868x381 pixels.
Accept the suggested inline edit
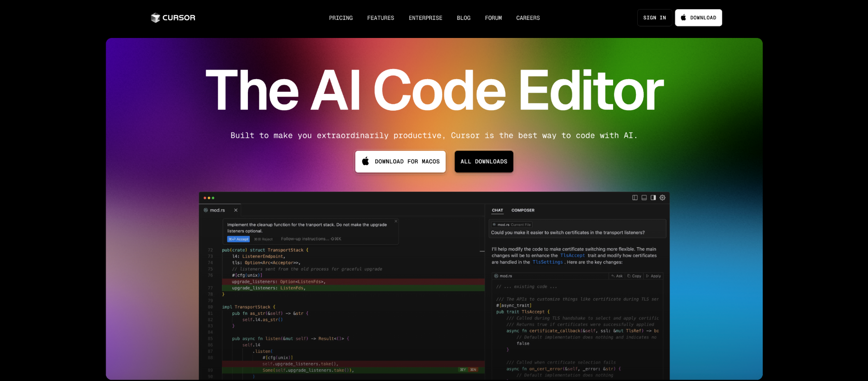click(x=238, y=239)
